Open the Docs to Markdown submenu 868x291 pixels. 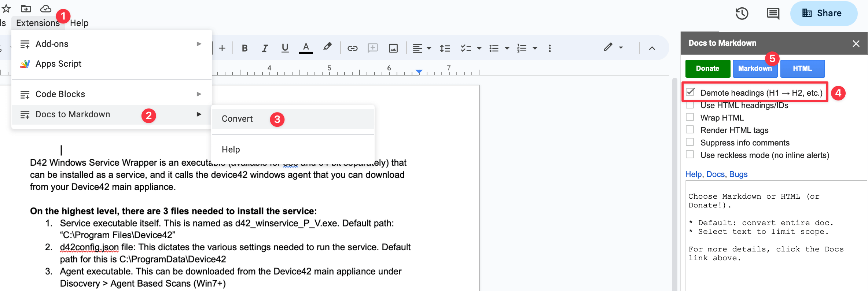coord(112,114)
